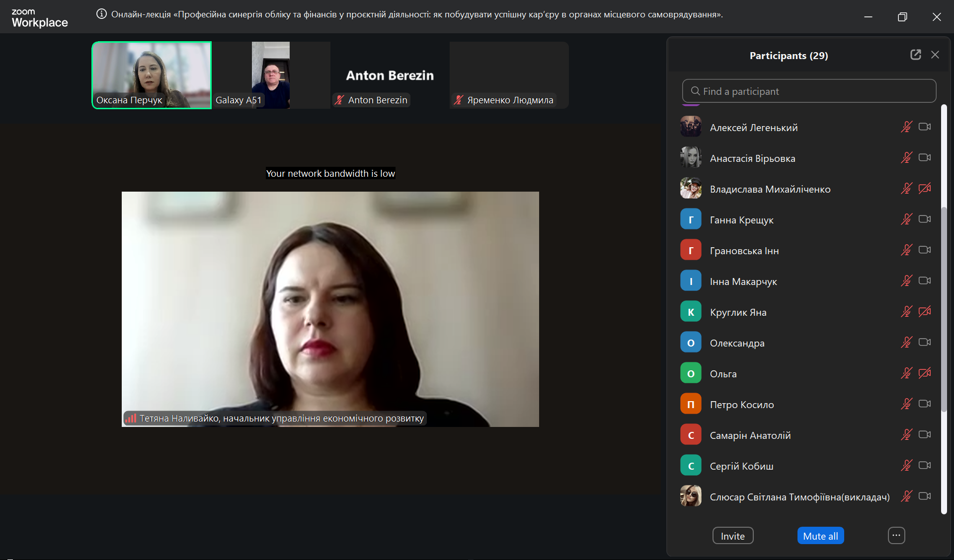Screen dimensions: 954x560
Task: Click Анастасія Вірьовка's camera icon
Action: point(924,158)
